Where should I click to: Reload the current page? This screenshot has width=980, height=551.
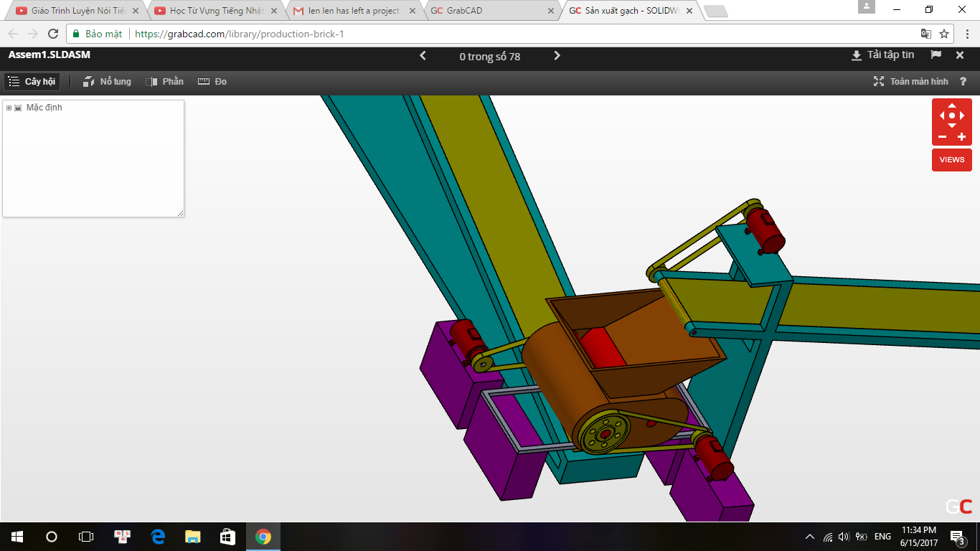pos(53,34)
